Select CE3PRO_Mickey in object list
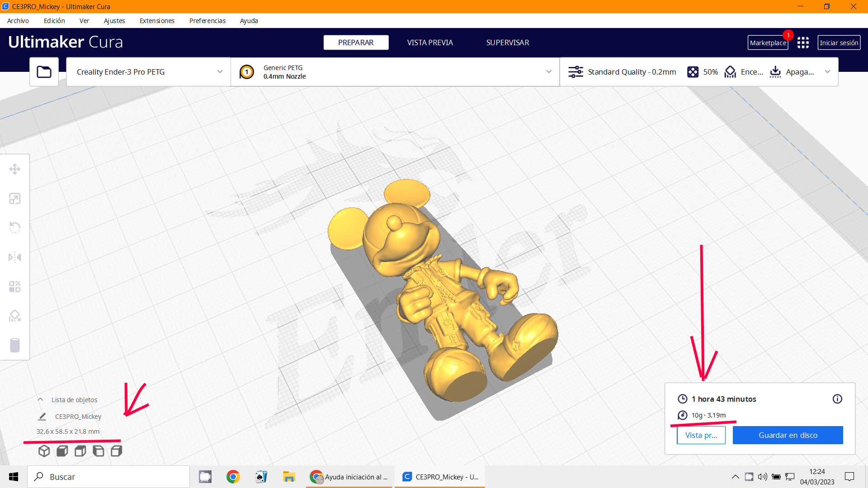 pos(78,417)
